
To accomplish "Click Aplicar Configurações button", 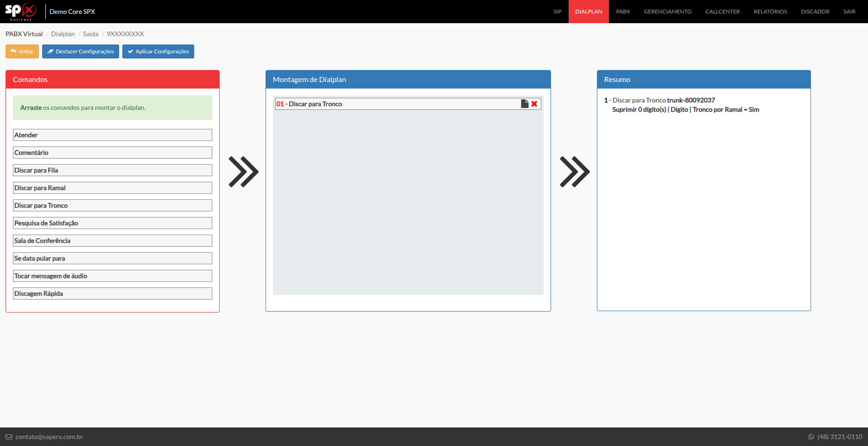I will coord(158,51).
